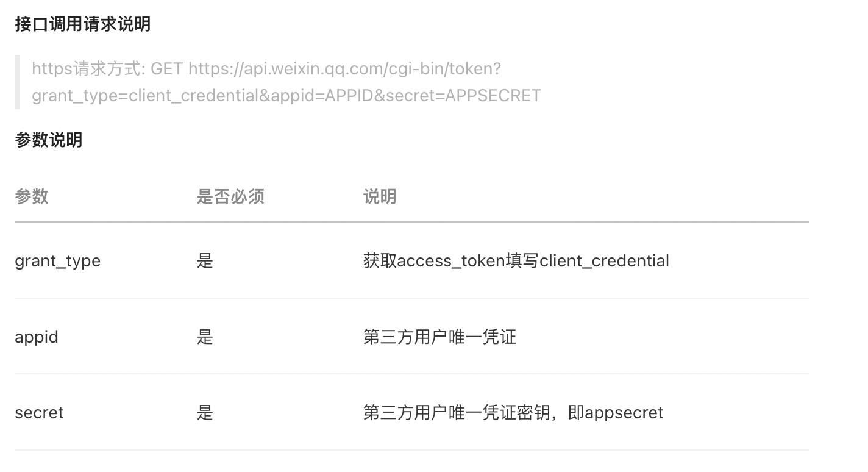Select the secret parameter cell
Viewport: 868px width, 472px height.
coord(39,413)
